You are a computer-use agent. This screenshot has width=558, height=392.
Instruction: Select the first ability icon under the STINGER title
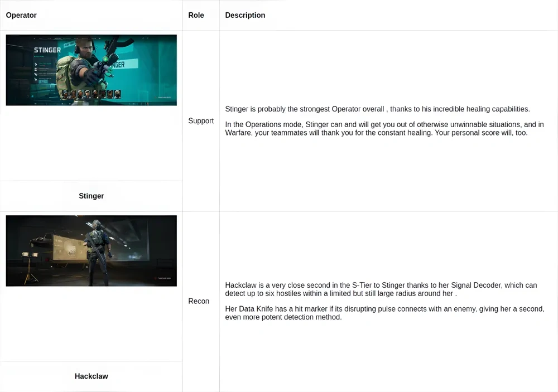pyautogui.click(x=36, y=63)
